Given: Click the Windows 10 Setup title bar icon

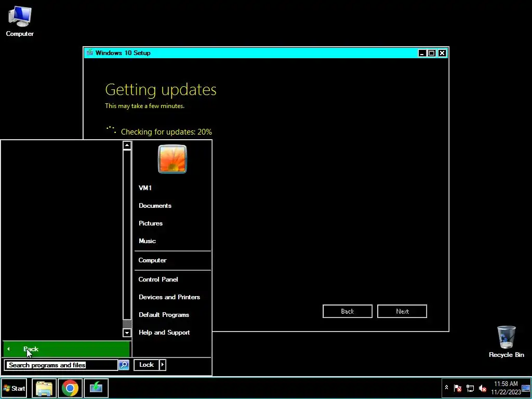Looking at the screenshot, I should click(x=90, y=52).
